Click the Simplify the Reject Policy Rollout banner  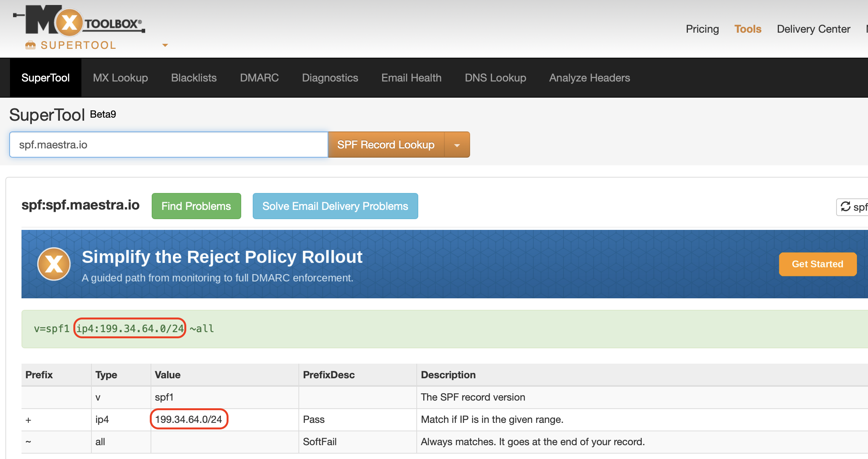(445, 264)
